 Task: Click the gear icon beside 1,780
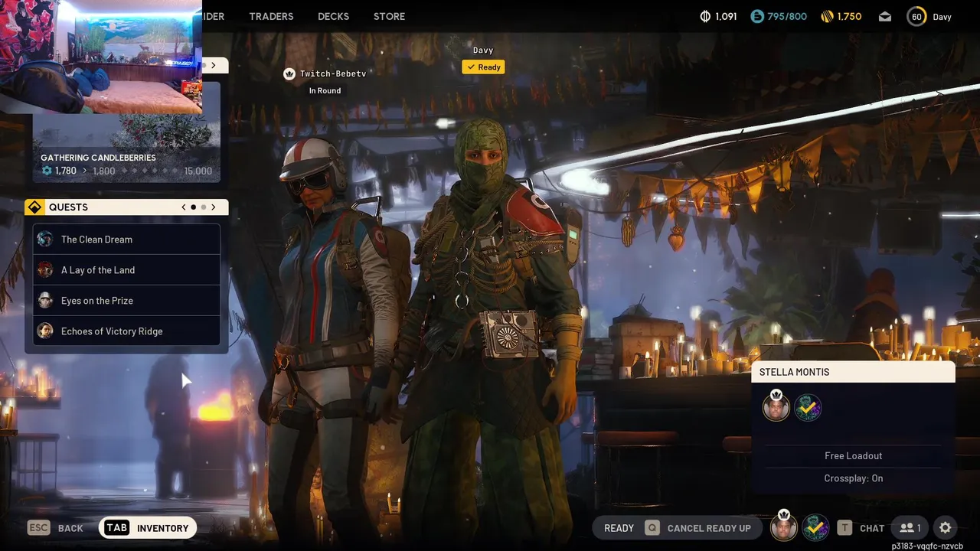coord(47,171)
